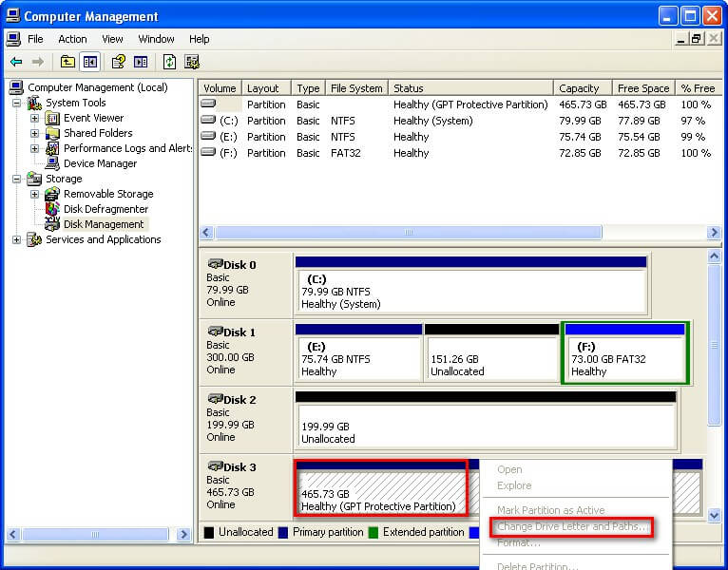Expand the Event Viewer node
Screen dimensions: 728x570
click(35, 119)
